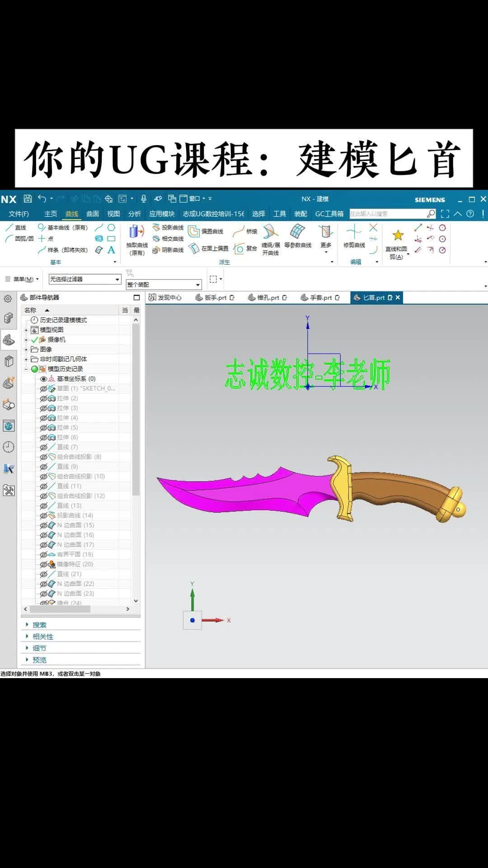Open the Assembly Navigator side tab
Viewport: 488px width, 868px height.
[x=9, y=318]
